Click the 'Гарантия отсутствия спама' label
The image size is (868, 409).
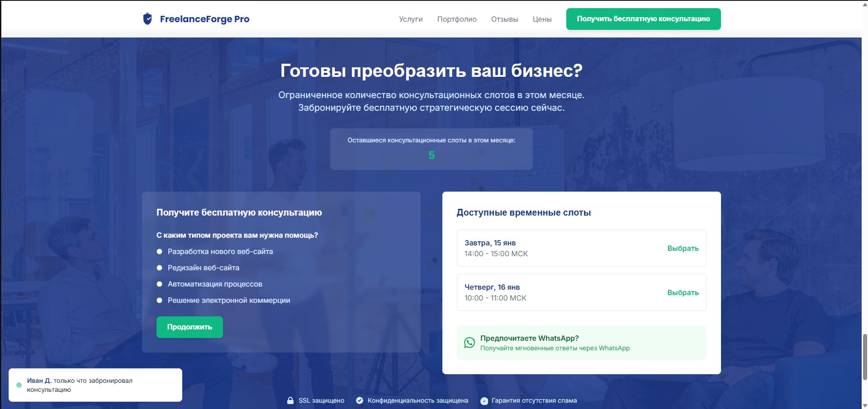[534, 400]
